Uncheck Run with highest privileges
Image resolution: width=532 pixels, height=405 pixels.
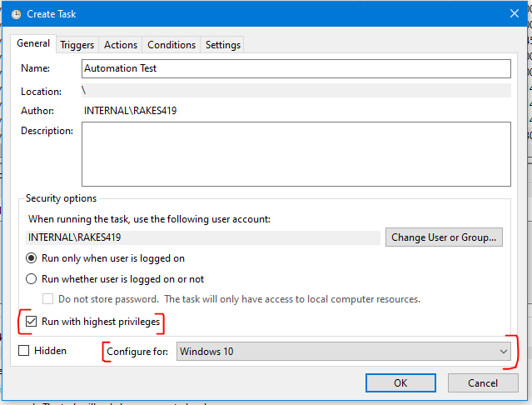[32, 321]
